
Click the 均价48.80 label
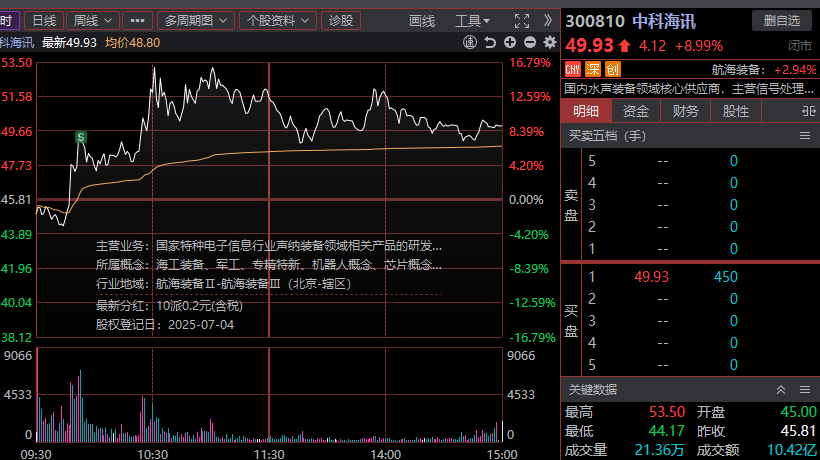tap(132, 43)
